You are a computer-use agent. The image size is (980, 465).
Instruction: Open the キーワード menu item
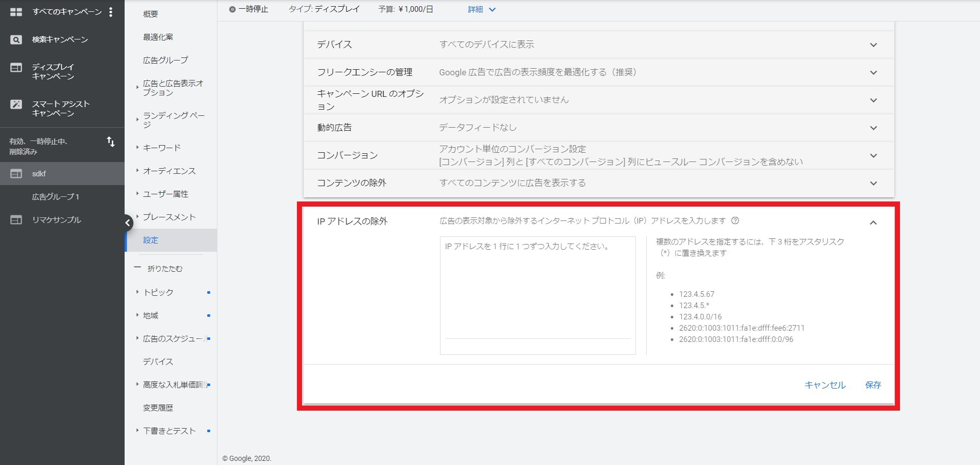[162, 148]
